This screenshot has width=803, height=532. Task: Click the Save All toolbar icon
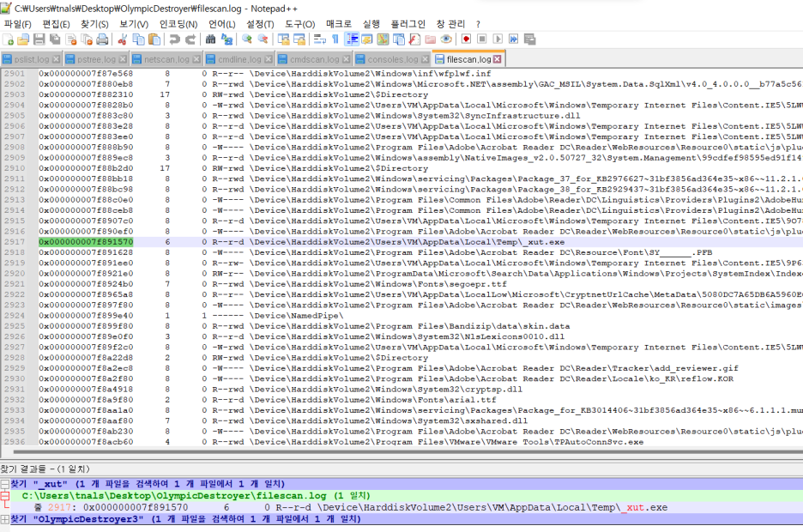(x=55, y=39)
